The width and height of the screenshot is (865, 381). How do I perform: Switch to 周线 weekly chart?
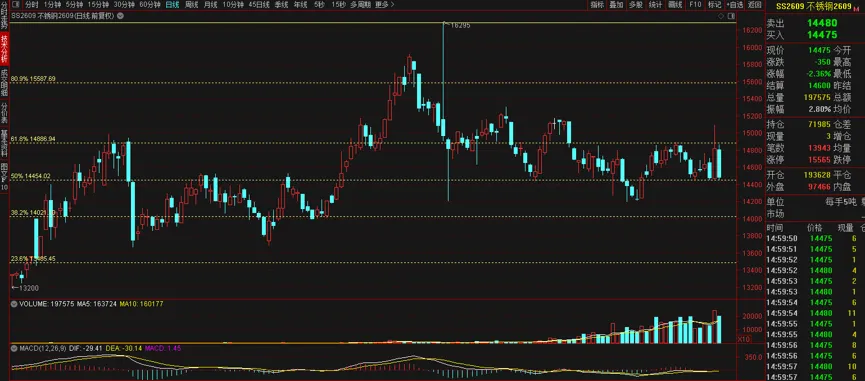pyautogui.click(x=191, y=4)
